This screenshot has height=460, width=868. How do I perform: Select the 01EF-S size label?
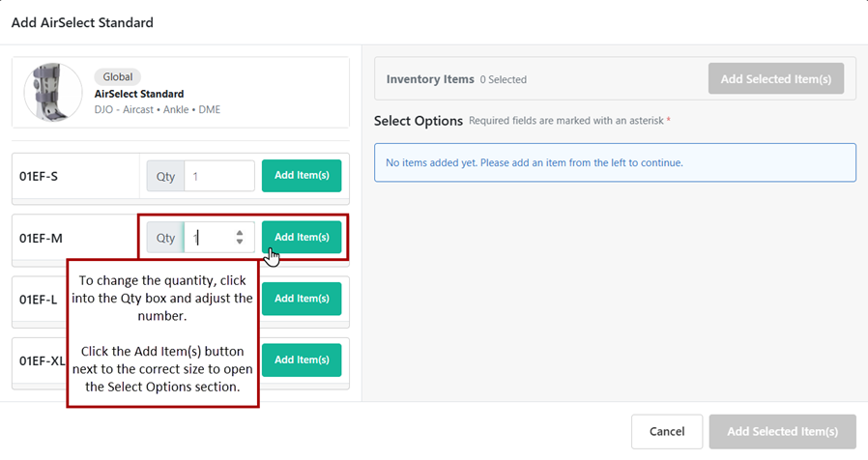39,177
